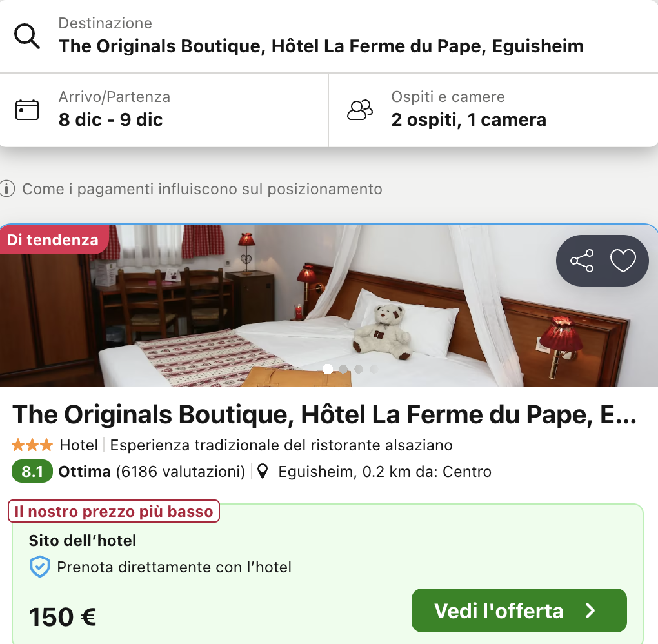
Task: Share this hotel via share icon
Action: (582, 261)
